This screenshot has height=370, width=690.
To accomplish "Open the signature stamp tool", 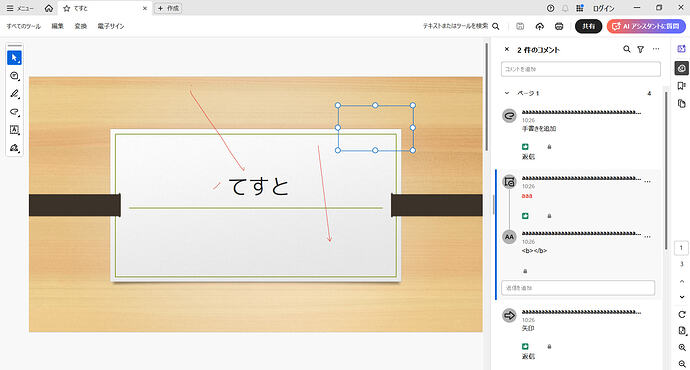I will 14,148.
